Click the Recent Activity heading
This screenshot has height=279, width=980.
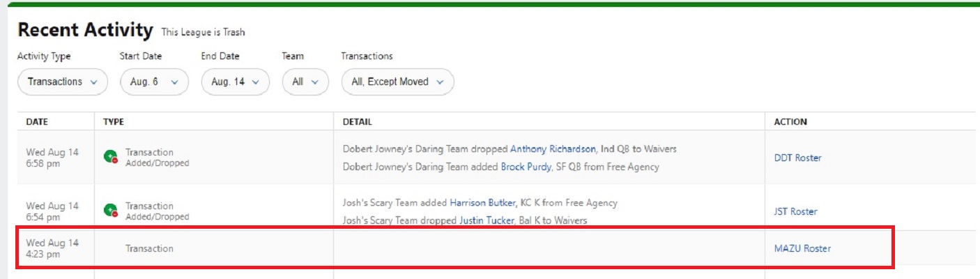[x=85, y=30]
